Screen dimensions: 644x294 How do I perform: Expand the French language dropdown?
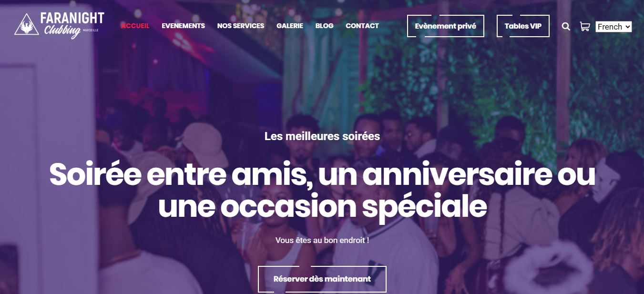[613, 27]
